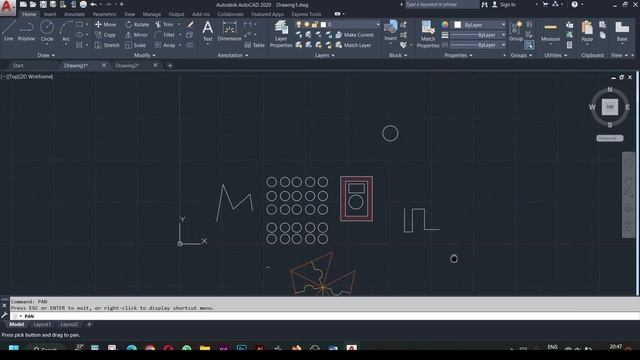640x360 pixels.
Task: Click the Scale tool
Action: pos(136,45)
